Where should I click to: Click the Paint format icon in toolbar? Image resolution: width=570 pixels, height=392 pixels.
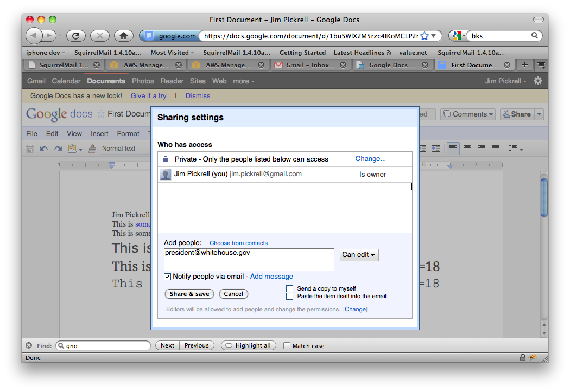point(92,149)
